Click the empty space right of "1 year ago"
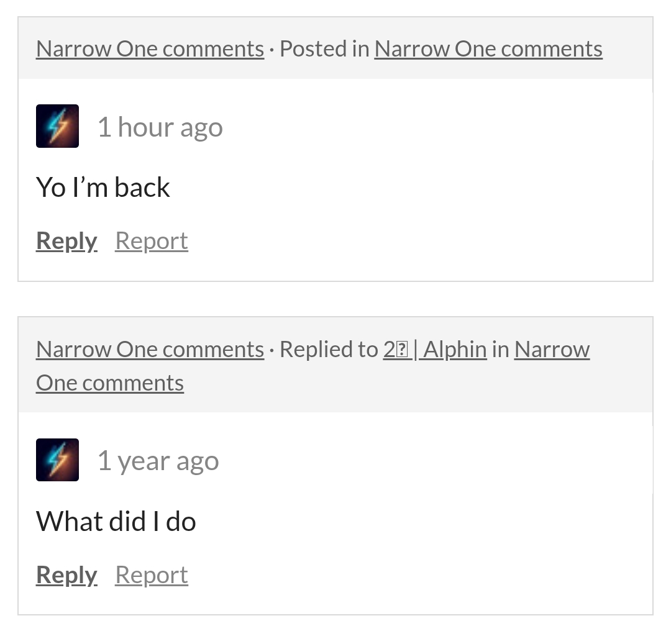 (435, 461)
